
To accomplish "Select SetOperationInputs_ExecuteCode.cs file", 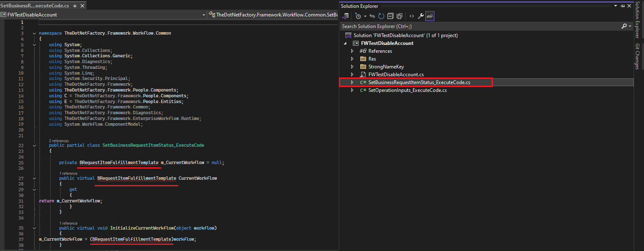I will pos(407,90).
